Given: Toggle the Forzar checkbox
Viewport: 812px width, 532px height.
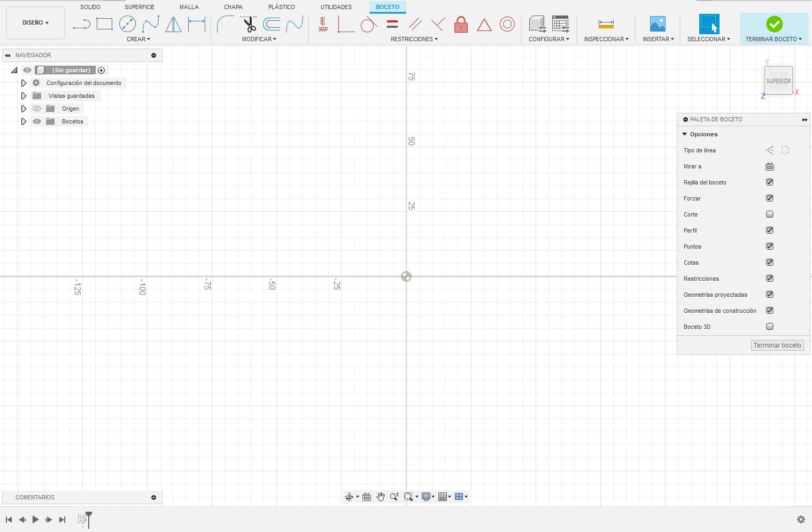Looking at the screenshot, I should pyautogui.click(x=770, y=198).
